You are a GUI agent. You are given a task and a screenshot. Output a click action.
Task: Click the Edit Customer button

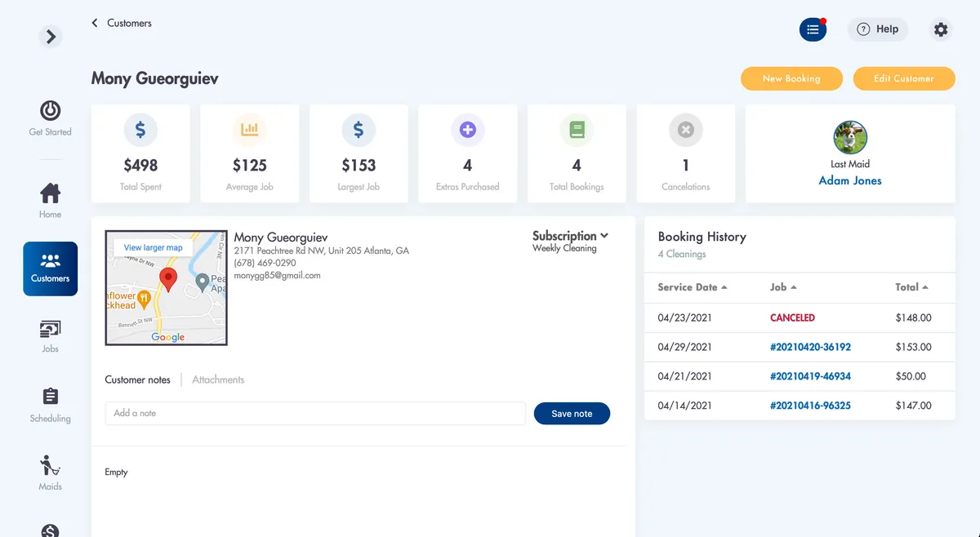click(x=903, y=78)
